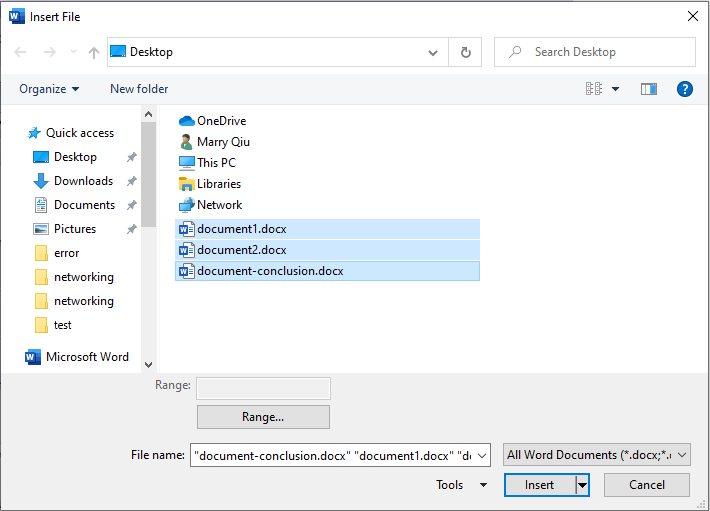
Task: Open the view options dropdown arrow
Action: [x=615, y=89]
